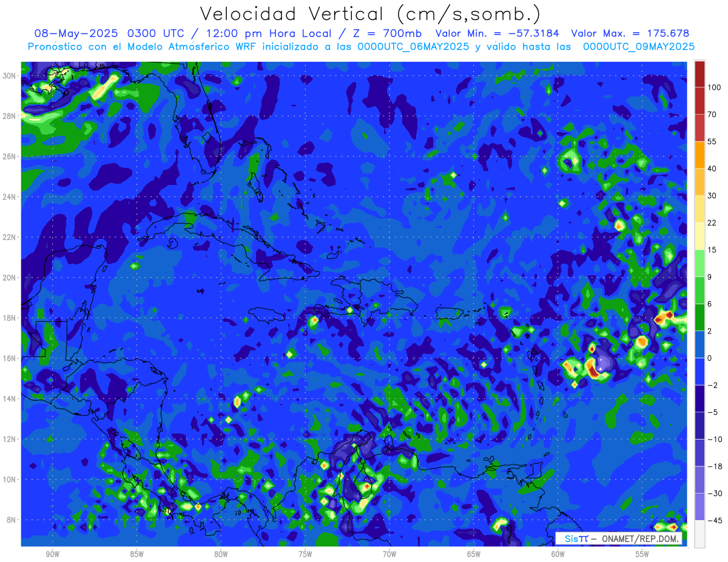728x562 pixels.
Task: Click "12:00 pm Hora Local" text
Action: pyautogui.click(x=272, y=33)
